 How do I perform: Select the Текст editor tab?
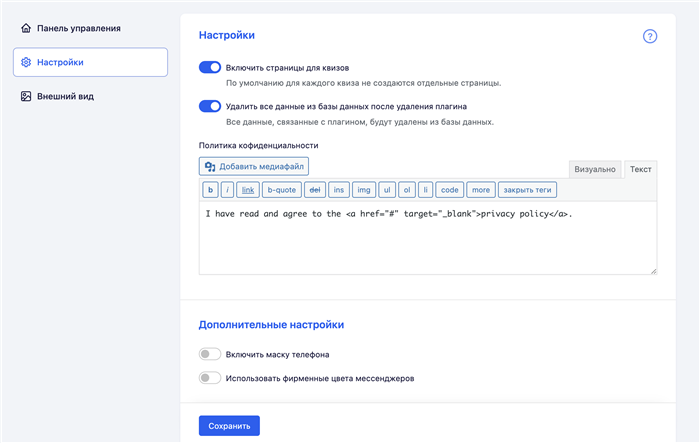pyautogui.click(x=640, y=169)
